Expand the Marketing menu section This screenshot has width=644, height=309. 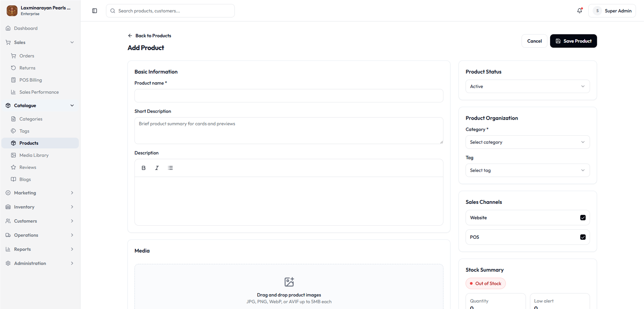coord(40,193)
